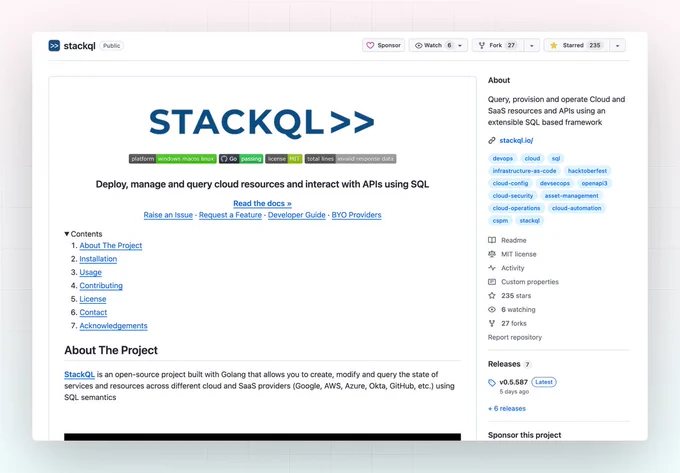Jump to Installation section link
The image size is (680, 473).
click(x=98, y=259)
